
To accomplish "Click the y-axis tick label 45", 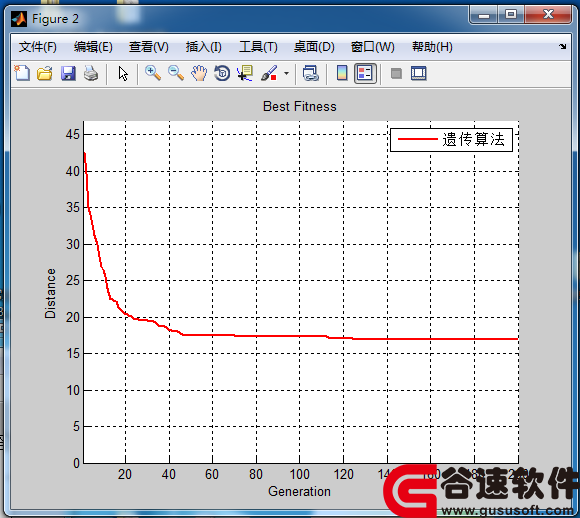I will coord(72,134).
